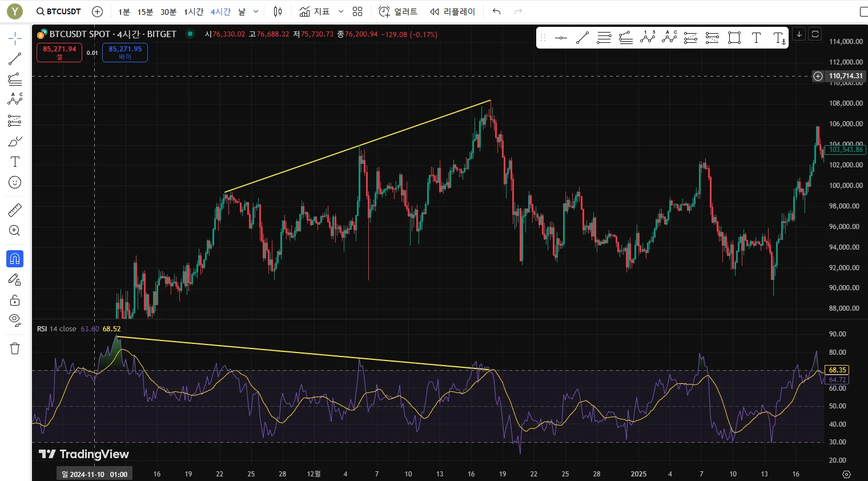Select the text tool in left sidebar
The image size is (868, 481).
(x=15, y=162)
